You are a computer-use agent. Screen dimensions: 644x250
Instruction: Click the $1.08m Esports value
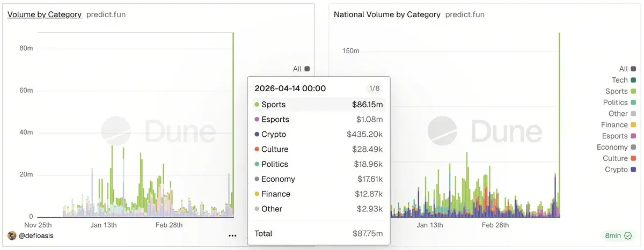point(370,120)
